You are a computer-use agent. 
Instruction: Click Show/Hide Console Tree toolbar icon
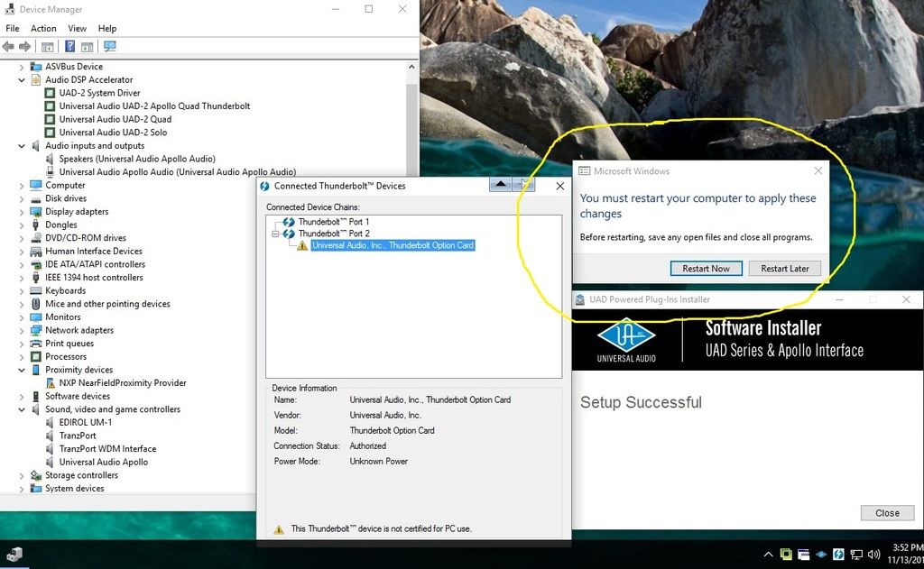coord(47,47)
